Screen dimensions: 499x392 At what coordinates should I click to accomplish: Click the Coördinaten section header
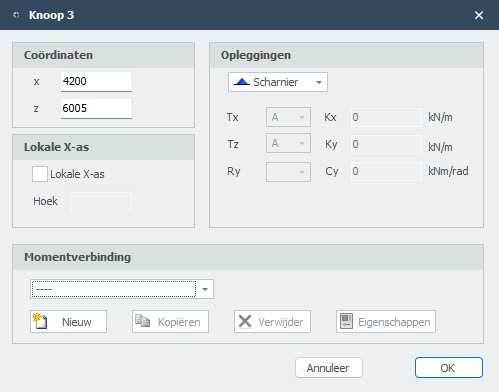103,55
